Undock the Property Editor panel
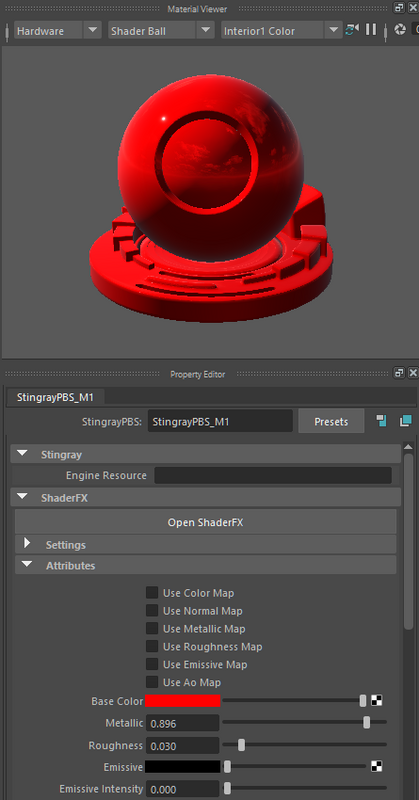419x800 pixels. (x=399, y=373)
